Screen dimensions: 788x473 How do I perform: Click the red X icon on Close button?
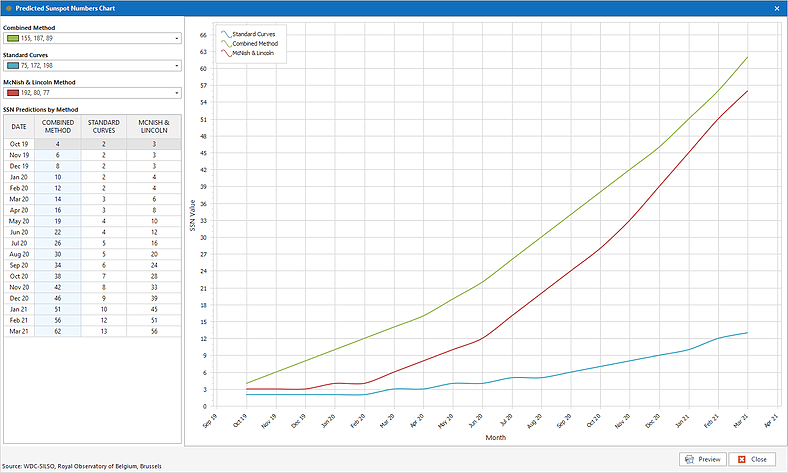pyautogui.click(x=742, y=459)
